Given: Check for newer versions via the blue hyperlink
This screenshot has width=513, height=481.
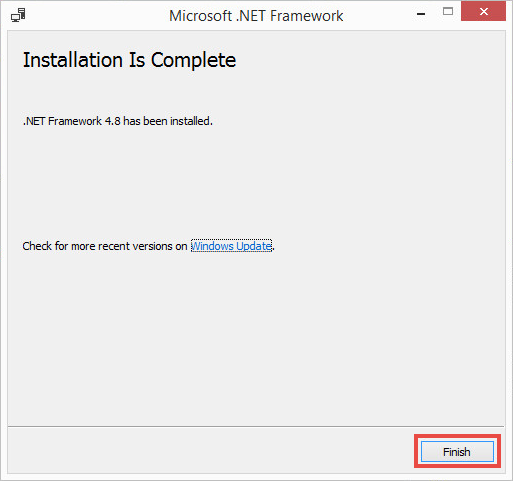Looking at the screenshot, I should click(x=231, y=246).
